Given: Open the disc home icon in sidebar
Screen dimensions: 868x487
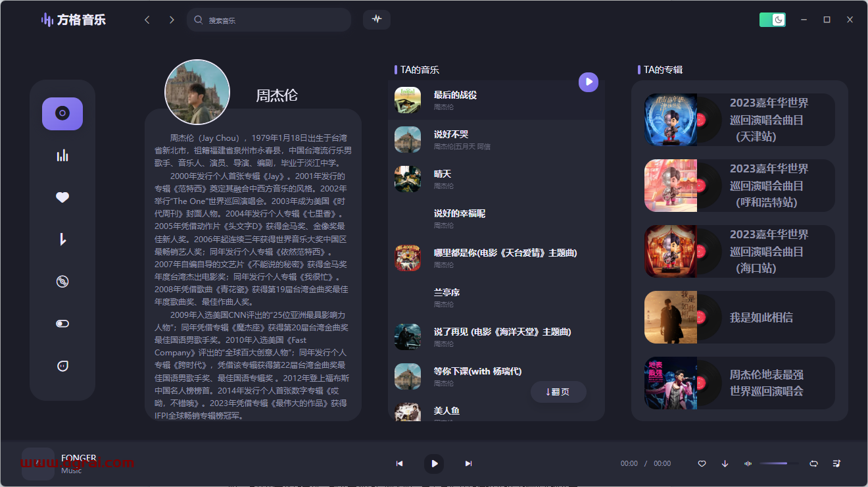Looking at the screenshot, I should 62,114.
